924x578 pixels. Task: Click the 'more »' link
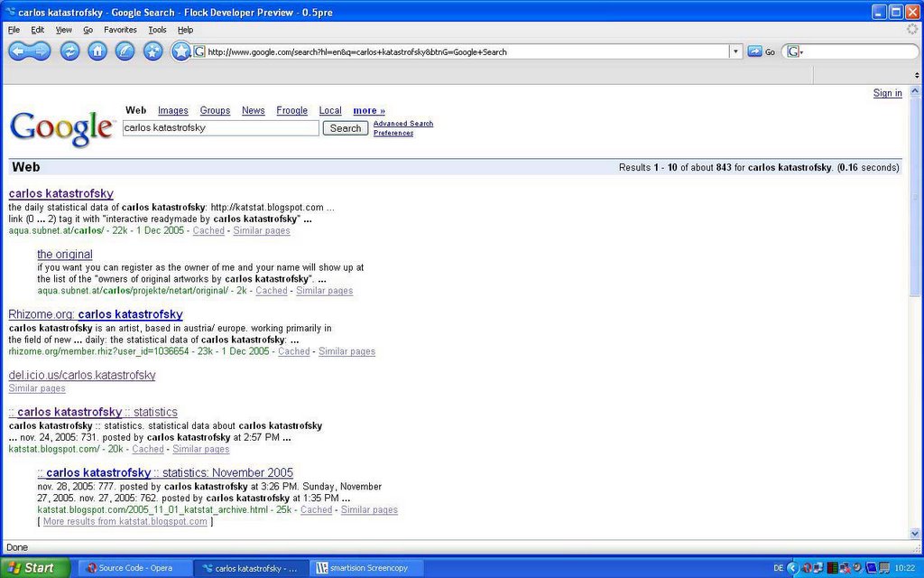tap(369, 110)
